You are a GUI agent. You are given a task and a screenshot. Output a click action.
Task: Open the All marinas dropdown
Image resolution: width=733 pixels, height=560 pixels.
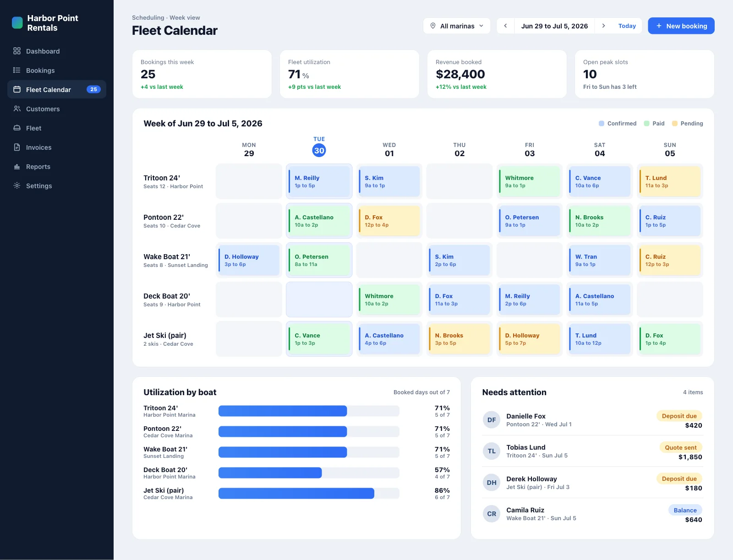click(x=457, y=26)
